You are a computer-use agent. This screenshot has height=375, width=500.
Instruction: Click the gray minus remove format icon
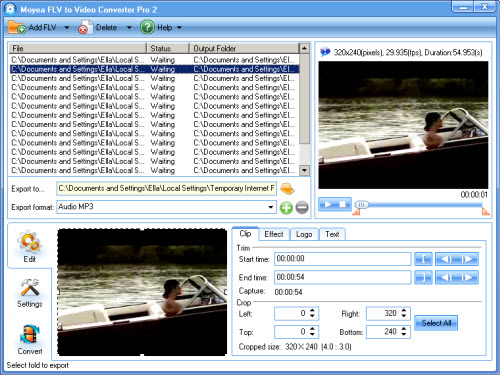coord(302,208)
